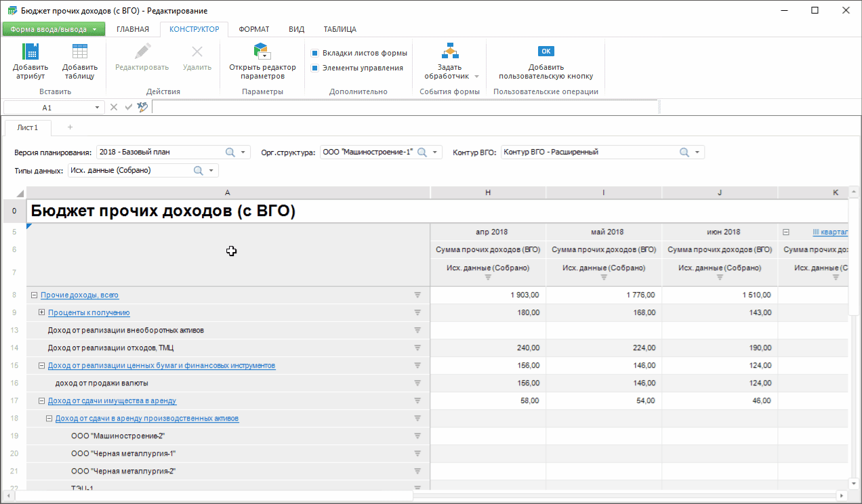This screenshot has height=504, width=862.
Task: Open the Форма ввода/вывода menu button
Action: point(54,29)
